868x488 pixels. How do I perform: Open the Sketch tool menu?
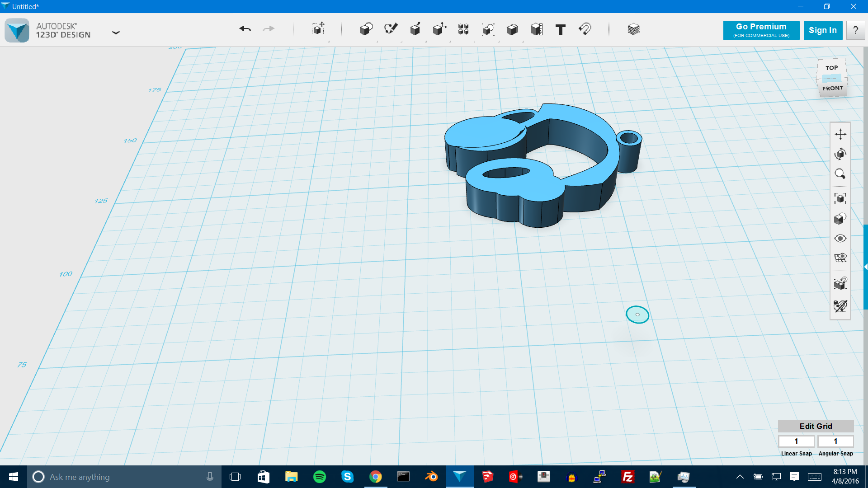pyautogui.click(x=391, y=29)
